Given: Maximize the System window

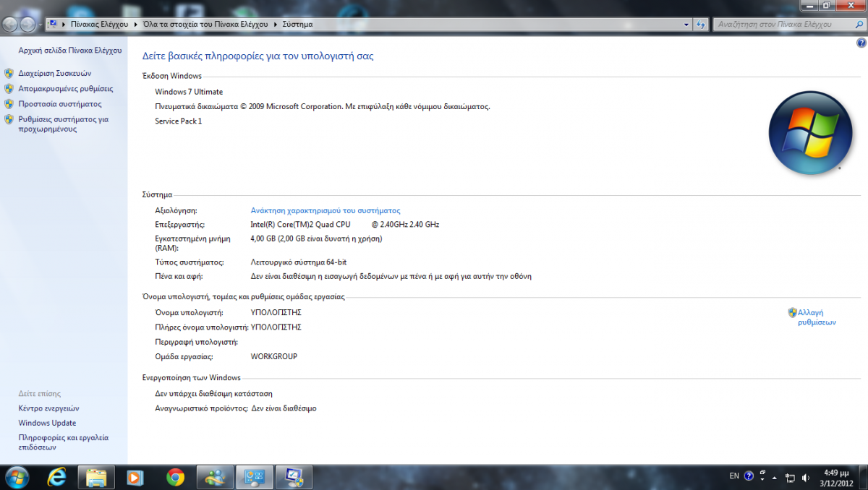Looking at the screenshot, I should coord(826,4).
